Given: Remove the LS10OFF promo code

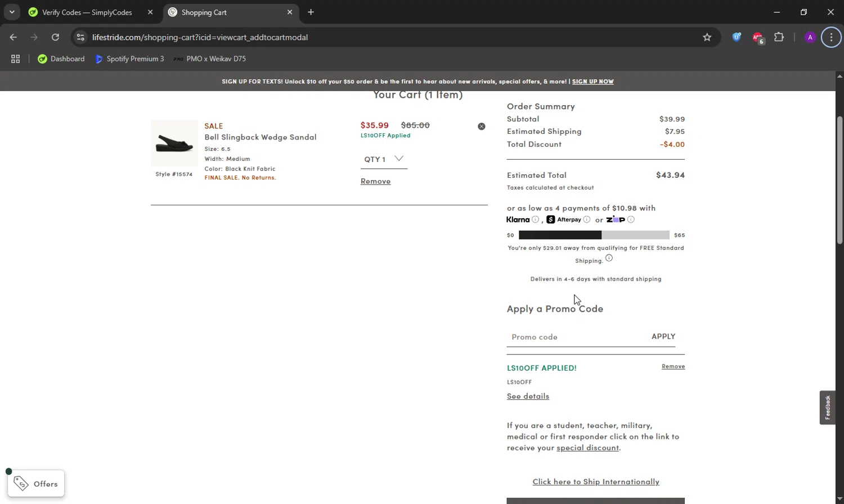Looking at the screenshot, I should point(673,366).
